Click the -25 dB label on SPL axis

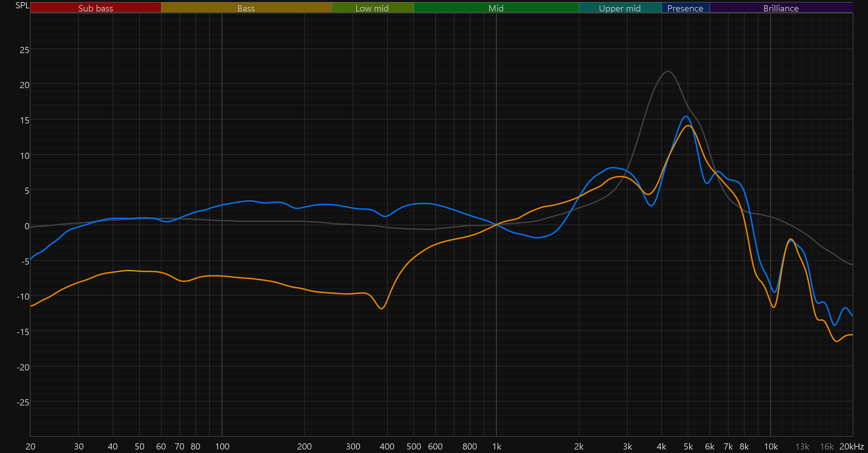pyautogui.click(x=23, y=402)
